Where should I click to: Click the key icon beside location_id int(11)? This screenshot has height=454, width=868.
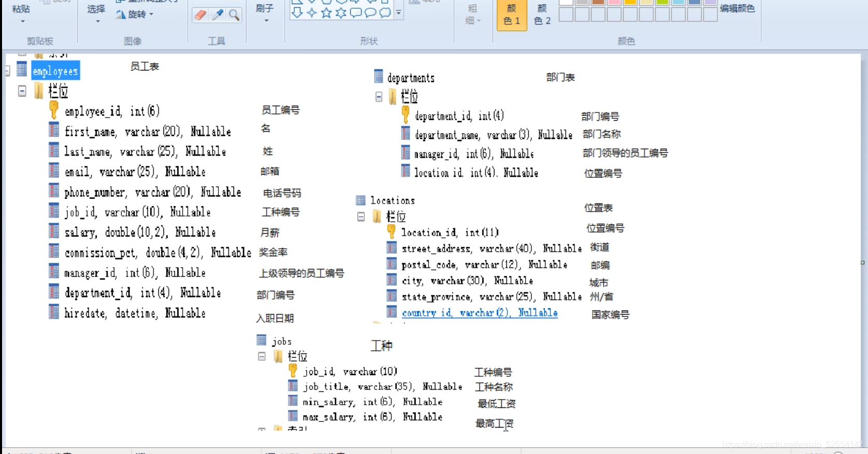[x=392, y=232]
